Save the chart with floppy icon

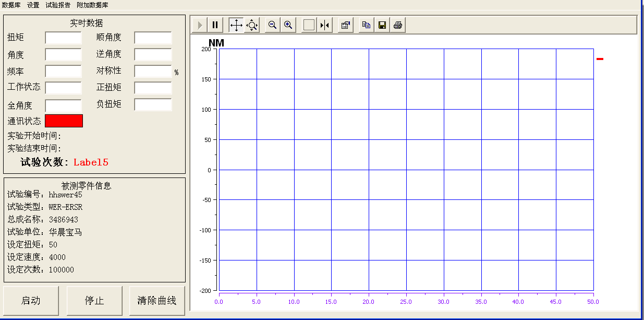coord(382,25)
